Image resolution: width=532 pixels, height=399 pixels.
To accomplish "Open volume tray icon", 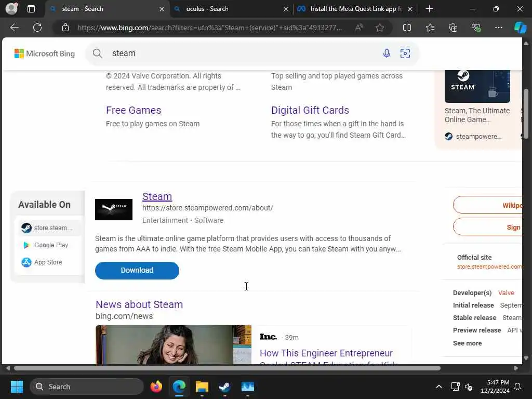I will [469, 387].
